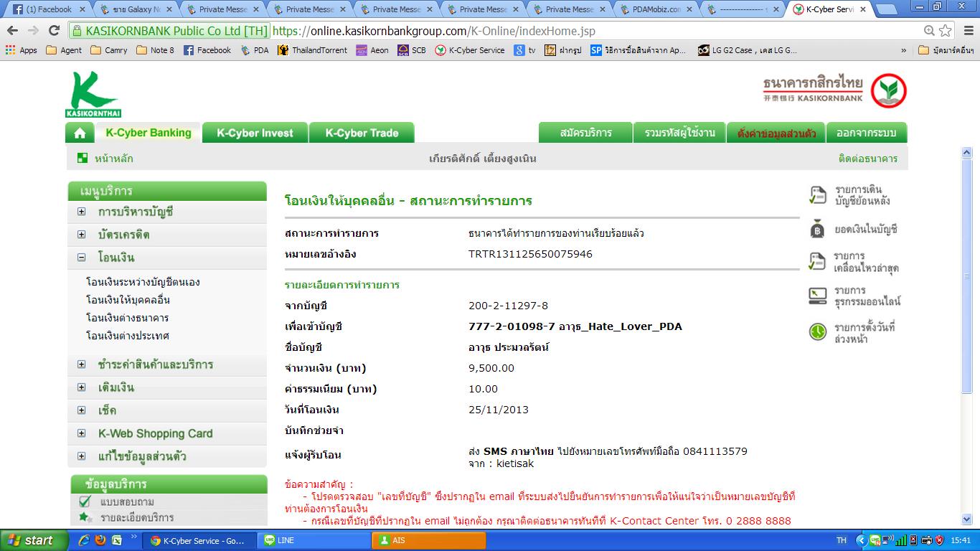This screenshot has height=551, width=980.
Task: Open the zoom magnifier icon in address bar
Action: coord(929,31)
